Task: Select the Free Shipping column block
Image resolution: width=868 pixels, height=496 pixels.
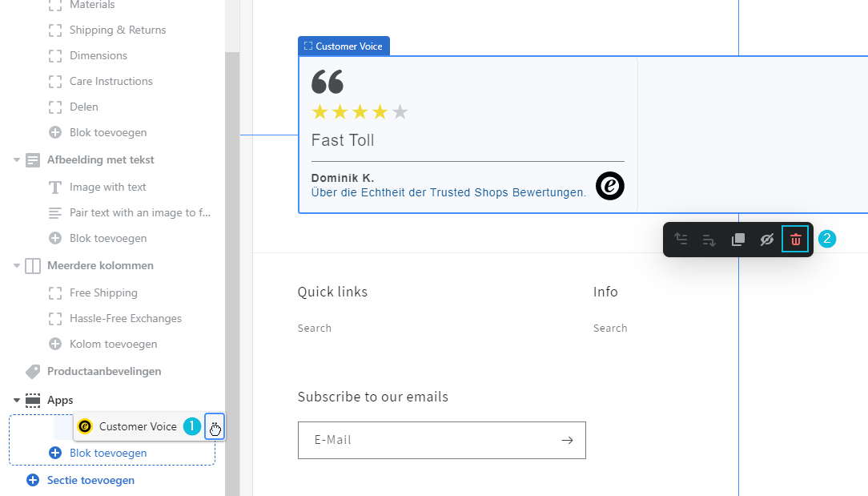Action: pyautogui.click(x=103, y=292)
